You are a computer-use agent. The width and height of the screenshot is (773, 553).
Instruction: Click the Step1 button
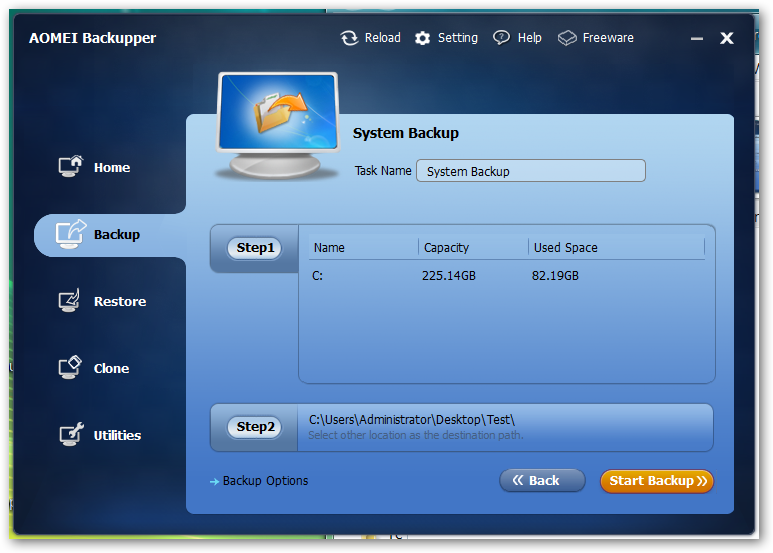pos(254,248)
